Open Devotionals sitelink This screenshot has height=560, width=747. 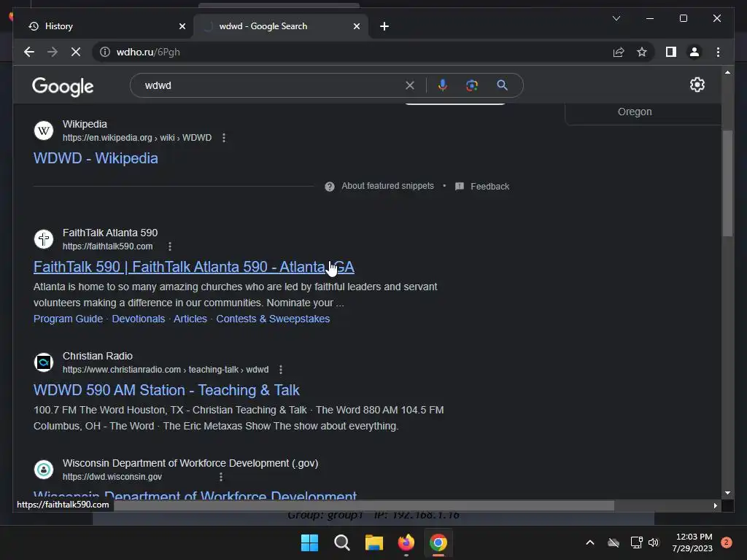(138, 319)
